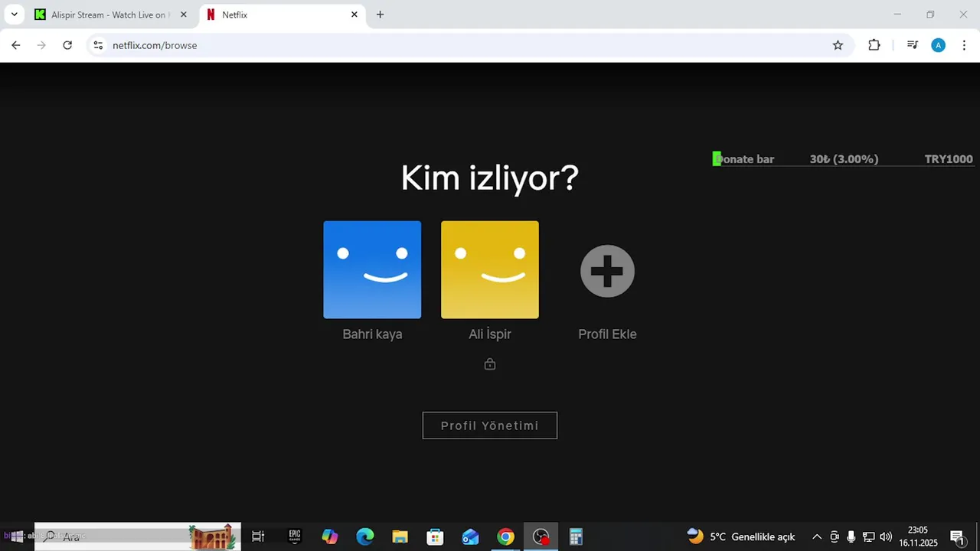Switch to Google Chrome on the taskbar
The width and height of the screenshot is (980, 551).
coord(505,536)
